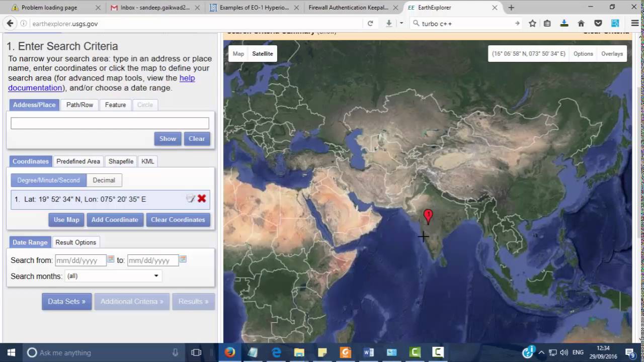Screen dimensions: 644x362
Task: Launch Firefox from the taskbar
Action: 229,352
